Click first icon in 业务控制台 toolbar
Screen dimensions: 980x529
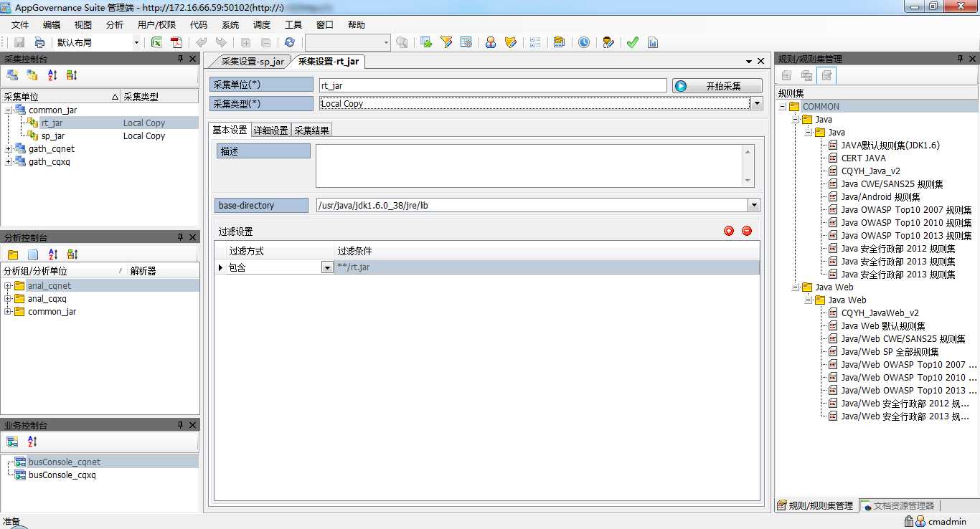pos(12,442)
